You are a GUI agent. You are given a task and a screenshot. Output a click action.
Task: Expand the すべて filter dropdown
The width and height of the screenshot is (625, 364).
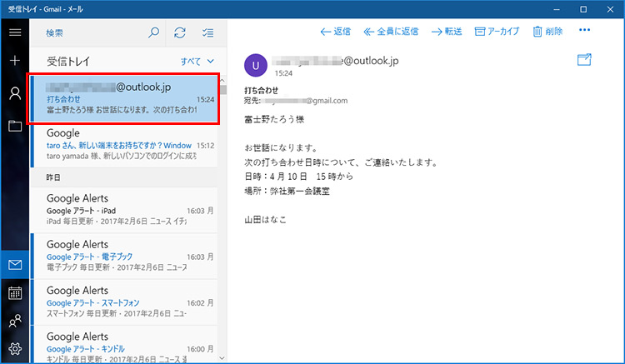coord(197,62)
